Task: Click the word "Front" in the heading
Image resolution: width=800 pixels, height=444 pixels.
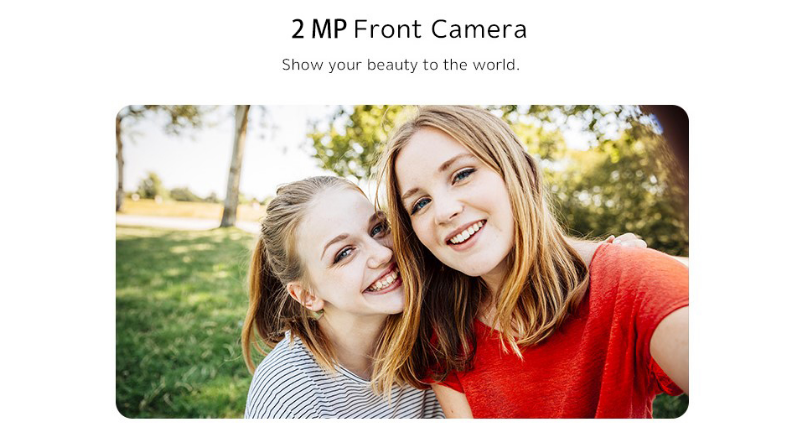Action: [x=387, y=29]
